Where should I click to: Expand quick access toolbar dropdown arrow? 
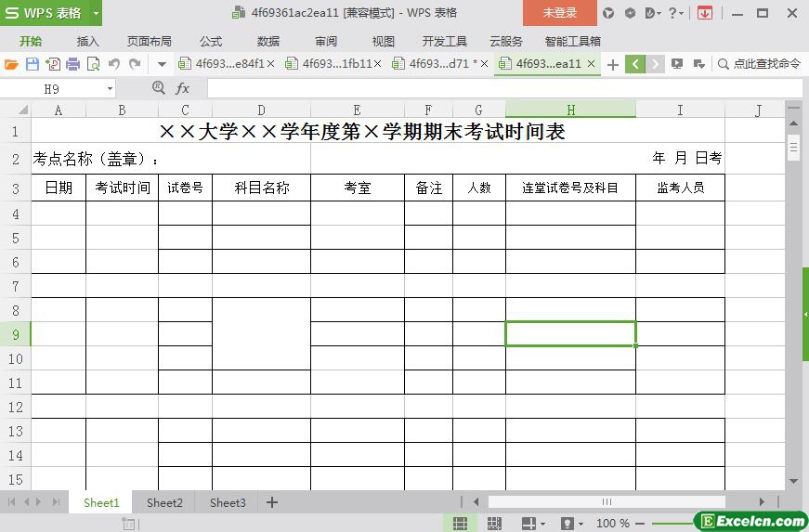tap(162, 64)
